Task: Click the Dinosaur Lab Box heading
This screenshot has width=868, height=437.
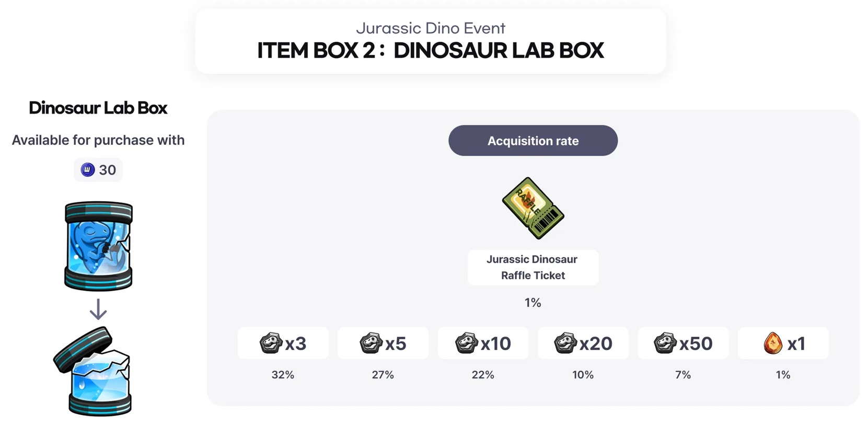Action: click(98, 108)
